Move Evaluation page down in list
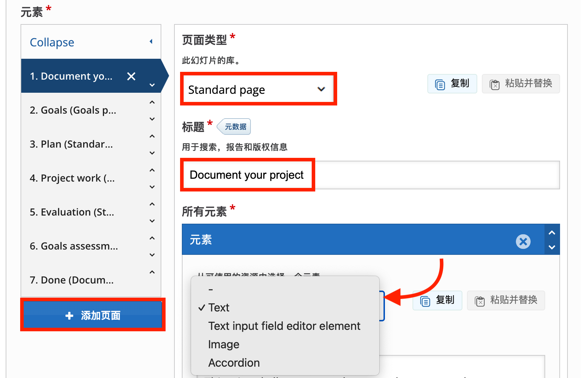This screenshot has width=588, height=378. 152,221
